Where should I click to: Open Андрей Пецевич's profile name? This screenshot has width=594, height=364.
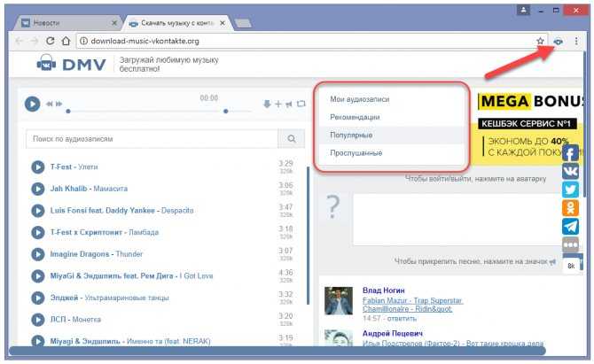point(393,333)
